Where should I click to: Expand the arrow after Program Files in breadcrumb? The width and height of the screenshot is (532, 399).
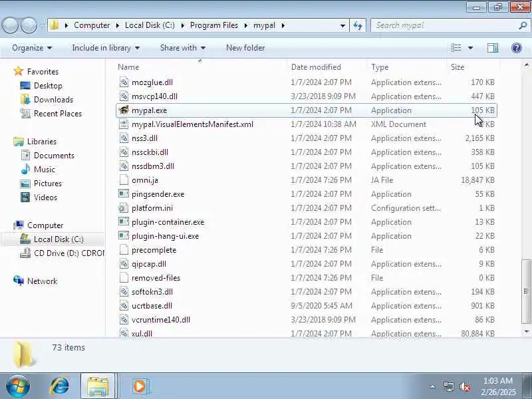coord(245,25)
